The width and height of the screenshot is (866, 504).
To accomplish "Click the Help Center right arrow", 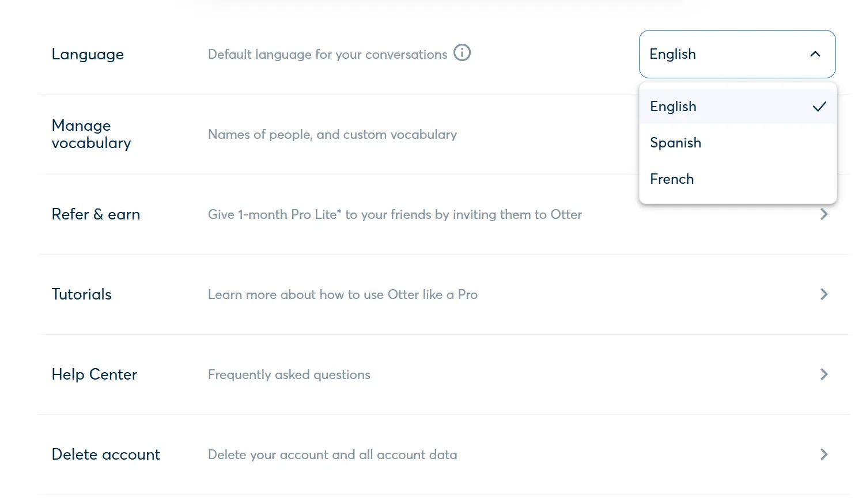I will (824, 374).
